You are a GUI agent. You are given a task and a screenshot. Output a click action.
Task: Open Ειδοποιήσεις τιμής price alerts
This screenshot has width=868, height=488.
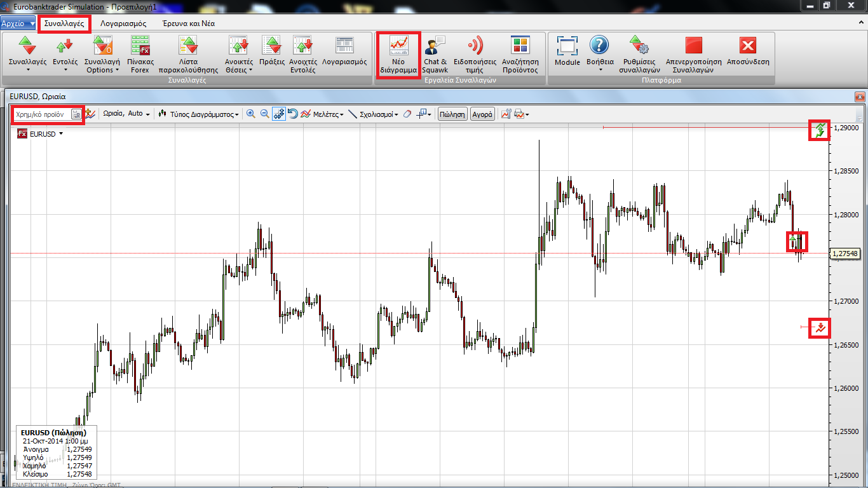point(475,54)
